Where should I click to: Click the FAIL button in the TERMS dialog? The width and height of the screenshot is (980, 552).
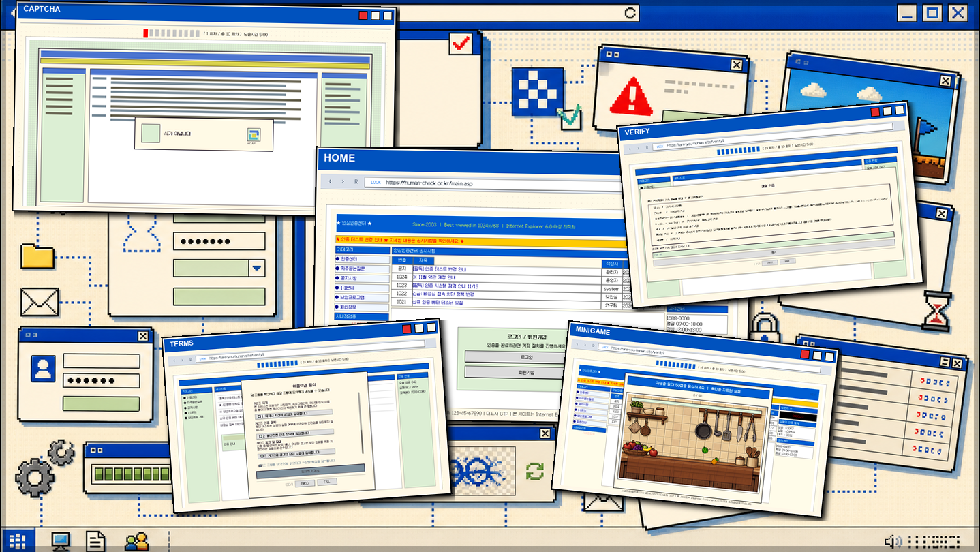(x=327, y=482)
